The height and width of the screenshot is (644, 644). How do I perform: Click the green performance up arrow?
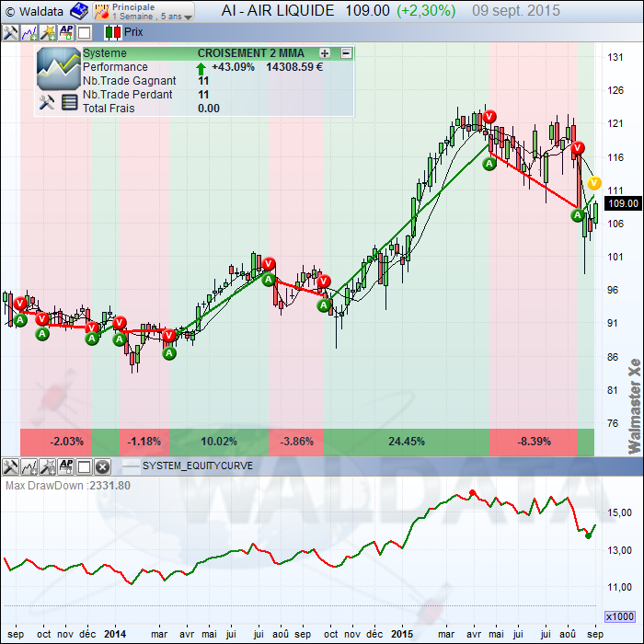[x=201, y=68]
